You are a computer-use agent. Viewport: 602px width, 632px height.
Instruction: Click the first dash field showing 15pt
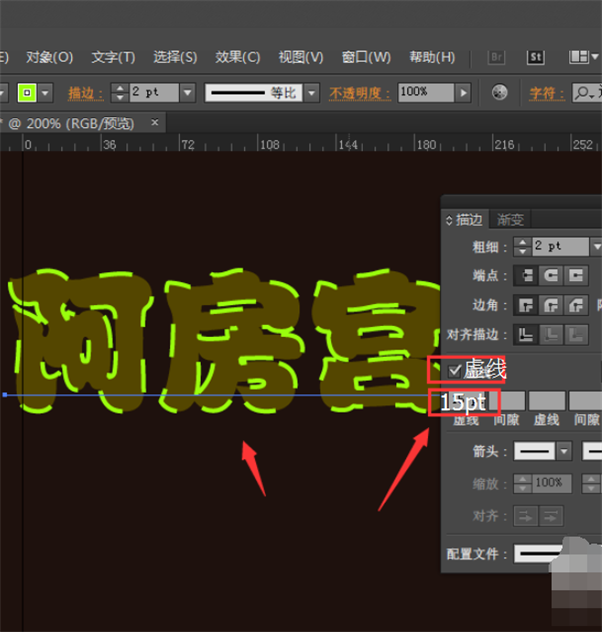[464, 402]
